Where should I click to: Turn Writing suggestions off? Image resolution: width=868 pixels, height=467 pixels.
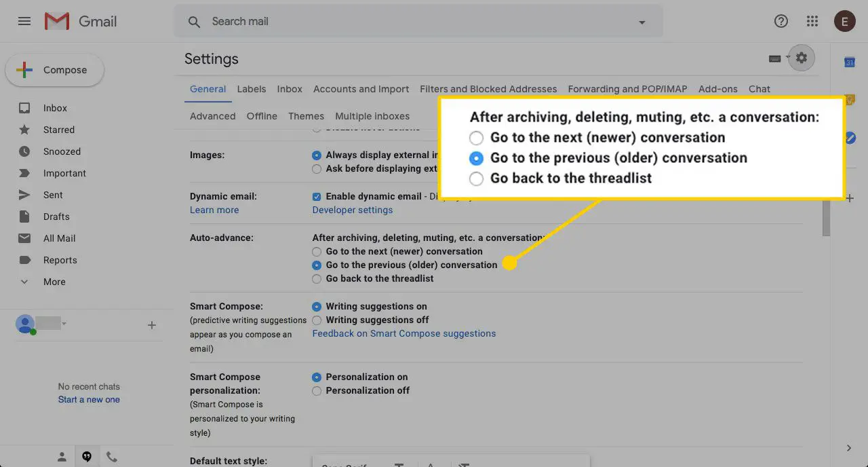tap(317, 320)
